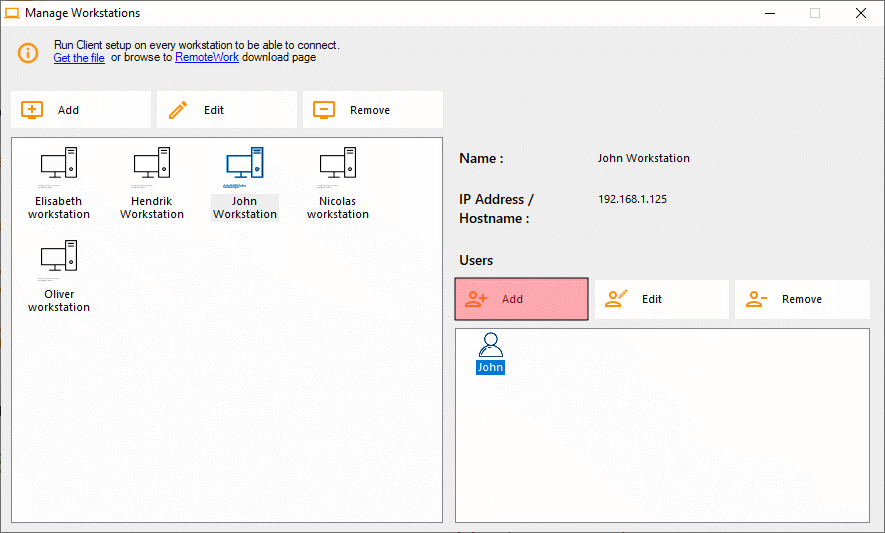Select the Oliver workstation computer icon
Image resolution: width=885 pixels, height=533 pixels.
pos(59,256)
